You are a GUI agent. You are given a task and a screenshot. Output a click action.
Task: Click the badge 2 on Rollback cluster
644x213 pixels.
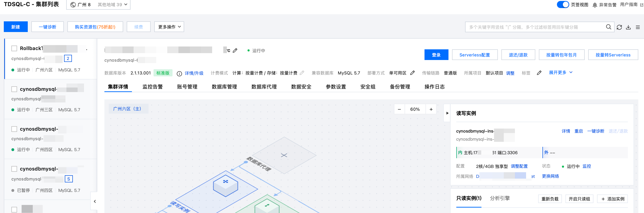coord(68,59)
